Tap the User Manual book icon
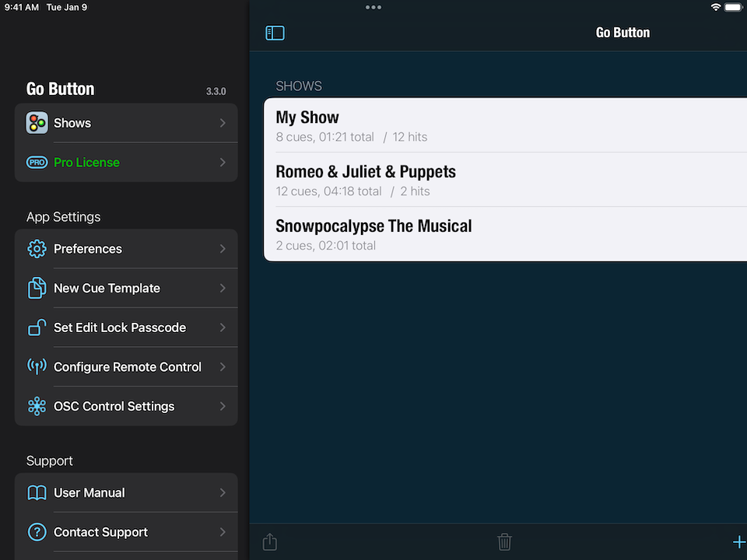The height and width of the screenshot is (560, 747). click(x=37, y=493)
